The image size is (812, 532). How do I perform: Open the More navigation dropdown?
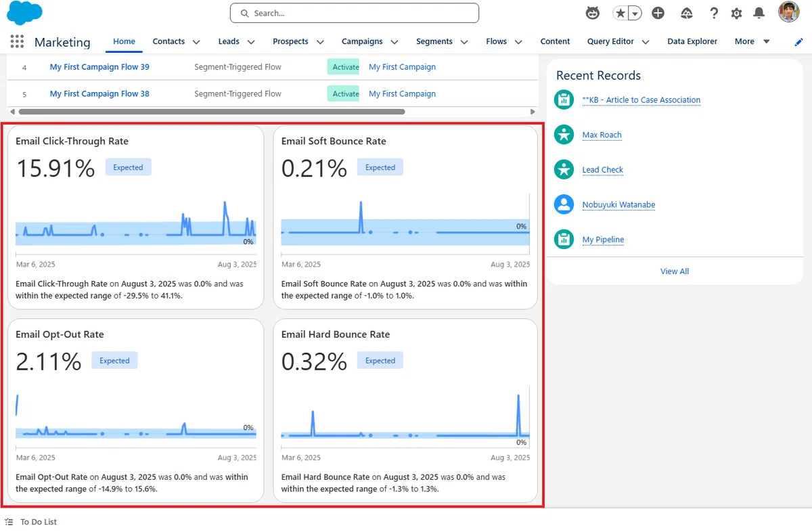coord(752,41)
